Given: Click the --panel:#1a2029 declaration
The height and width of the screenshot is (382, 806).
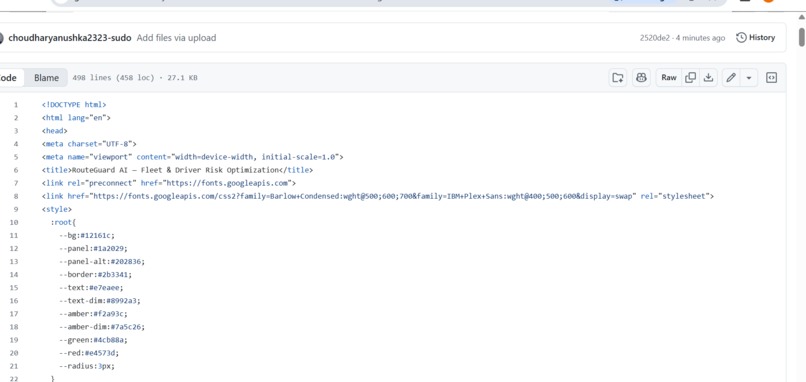Looking at the screenshot, I should (x=93, y=248).
